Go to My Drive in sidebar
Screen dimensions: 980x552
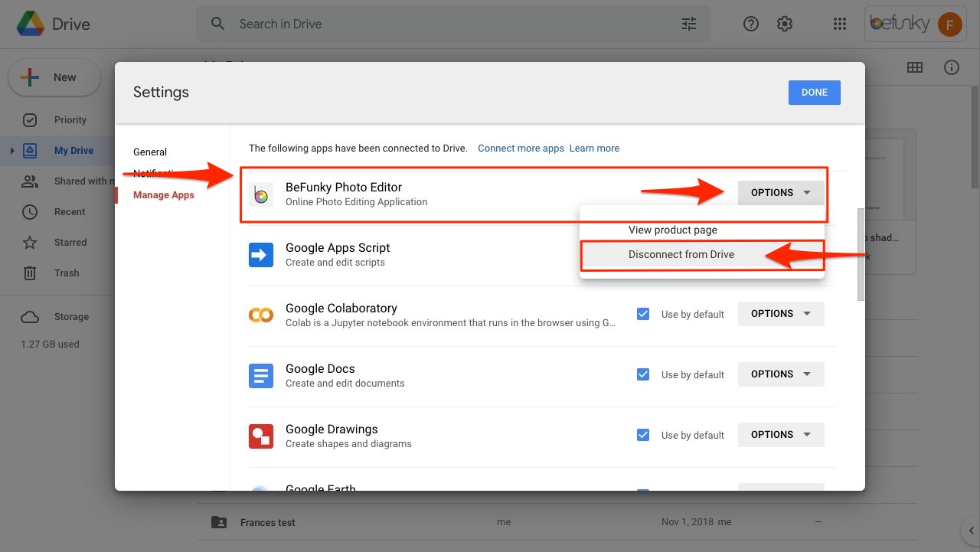pyautogui.click(x=73, y=151)
